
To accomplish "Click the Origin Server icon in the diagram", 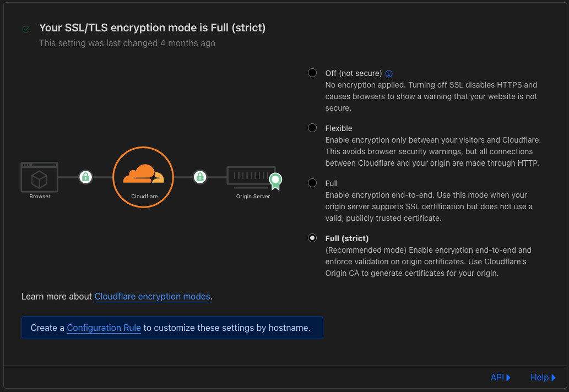I will point(252,176).
